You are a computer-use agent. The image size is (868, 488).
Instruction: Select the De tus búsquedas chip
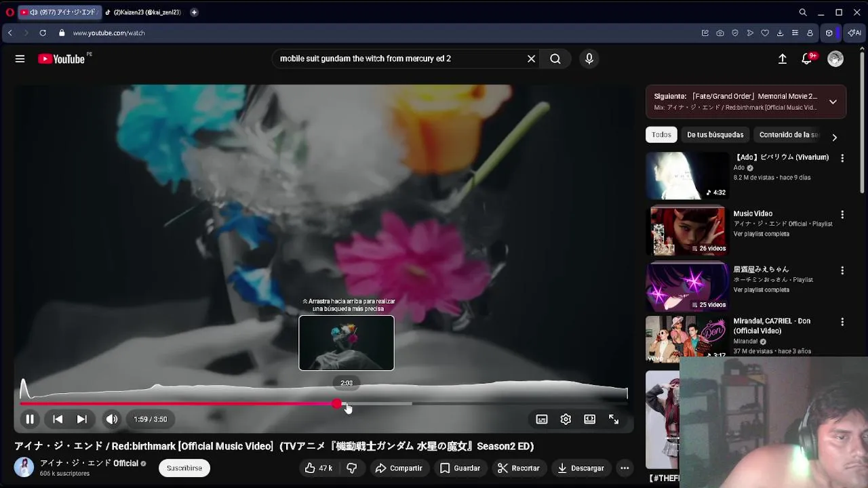coord(715,135)
